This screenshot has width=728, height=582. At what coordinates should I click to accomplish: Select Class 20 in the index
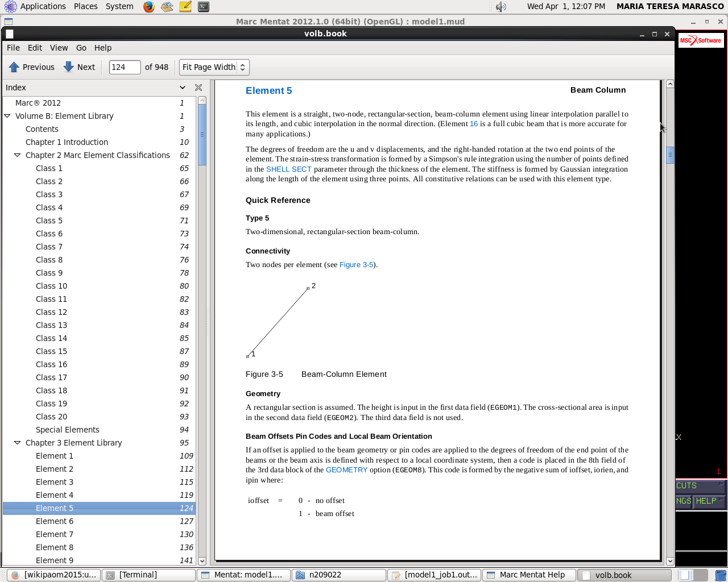click(x=100, y=417)
